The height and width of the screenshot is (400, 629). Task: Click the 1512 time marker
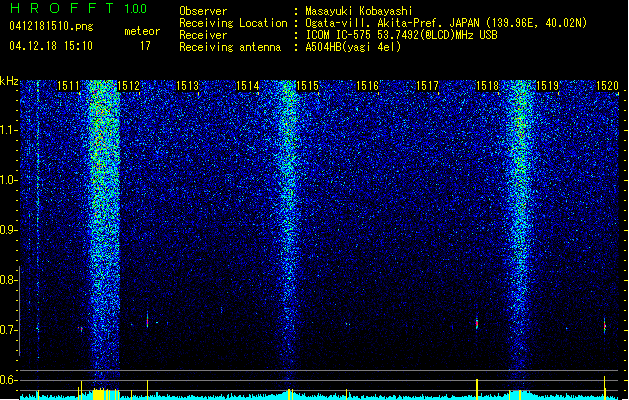tap(128, 85)
